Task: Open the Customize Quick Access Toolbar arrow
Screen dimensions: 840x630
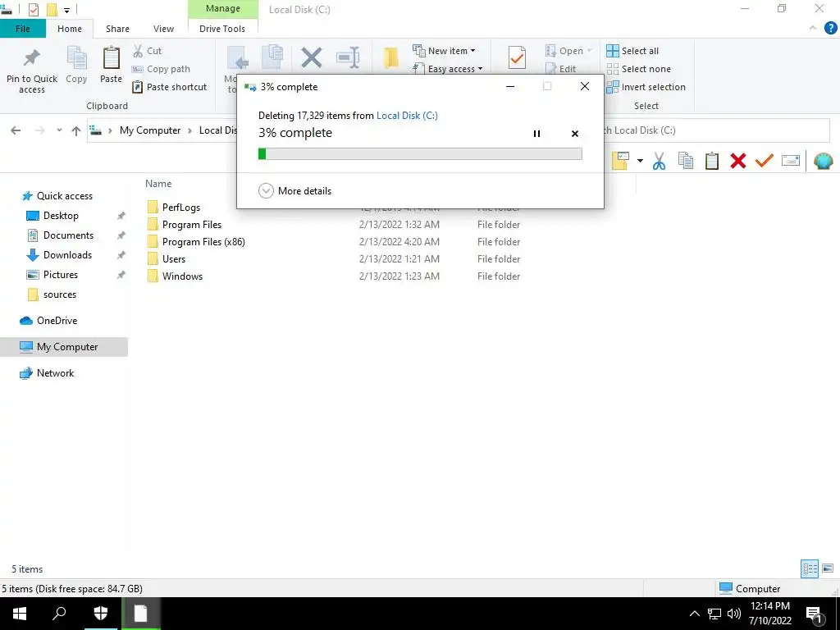Action: (66, 10)
